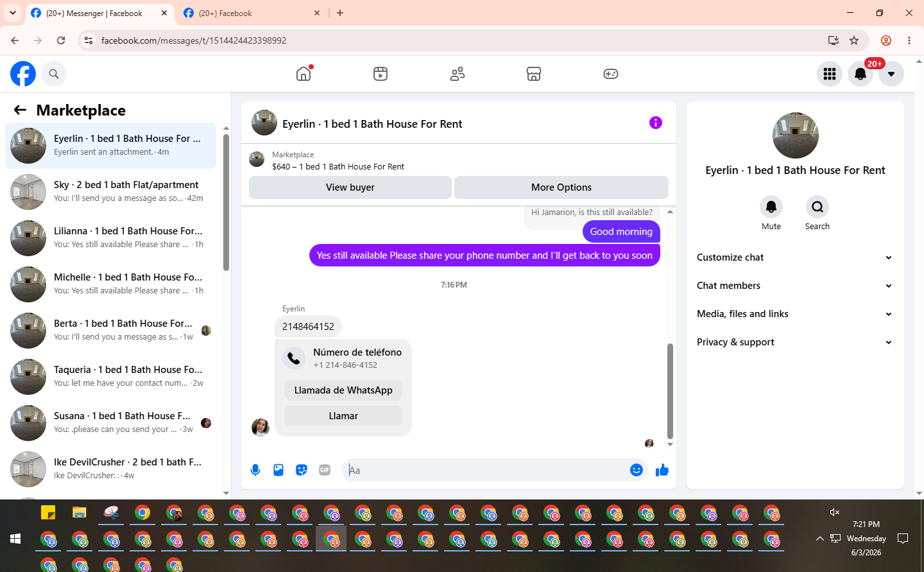Image resolution: width=924 pixels, height=572 pixels.
Task: Open the Windows Start menu
Action: click(x=15, y=539)
